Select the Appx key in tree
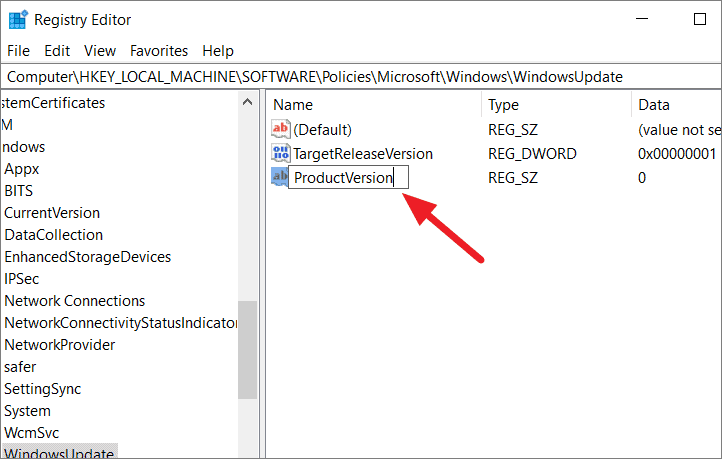722x459 pixels. coord(22,169)
